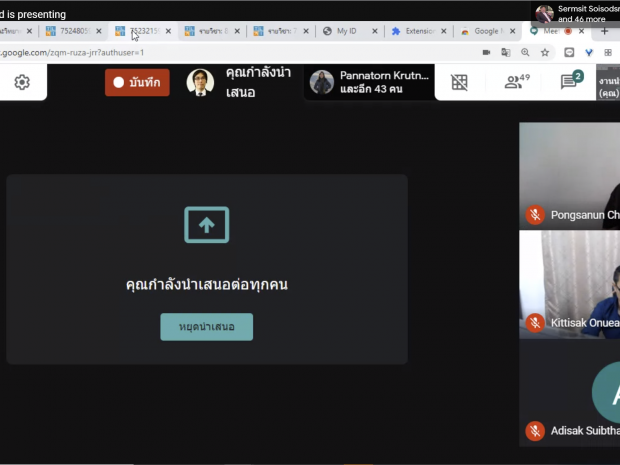The image size is (620, 465).
Task: Click the zoom magnifier icon in address bar
Action: pyautogui.click(x=525, y=52)
